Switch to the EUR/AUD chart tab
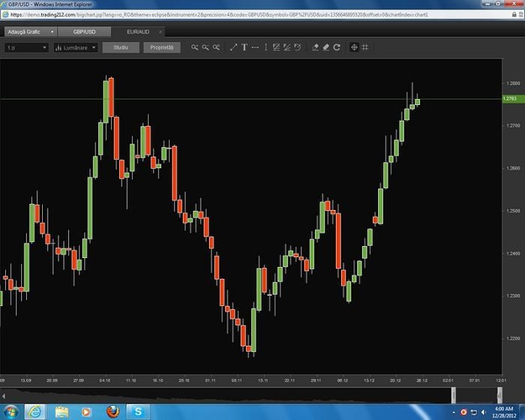525x420 pixels. click(x=138, y=32)
